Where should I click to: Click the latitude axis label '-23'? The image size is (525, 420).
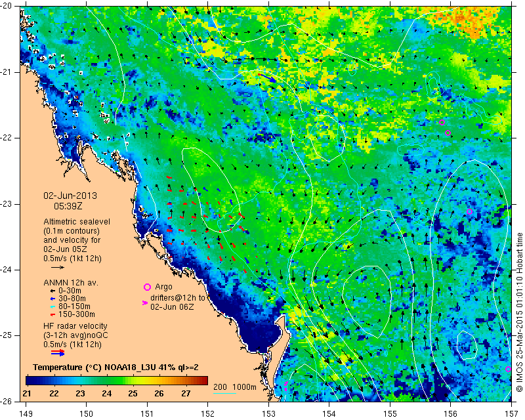[7, 204]
